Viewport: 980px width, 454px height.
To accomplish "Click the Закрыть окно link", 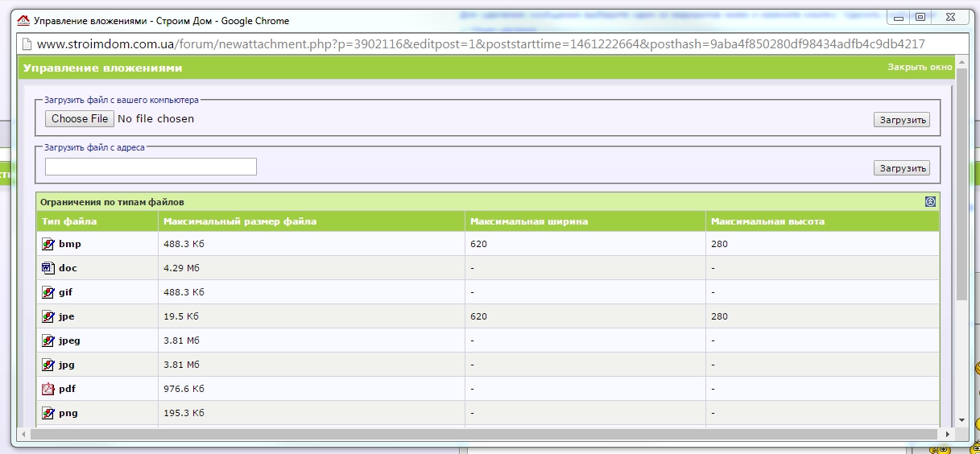I will click(920, 68).
